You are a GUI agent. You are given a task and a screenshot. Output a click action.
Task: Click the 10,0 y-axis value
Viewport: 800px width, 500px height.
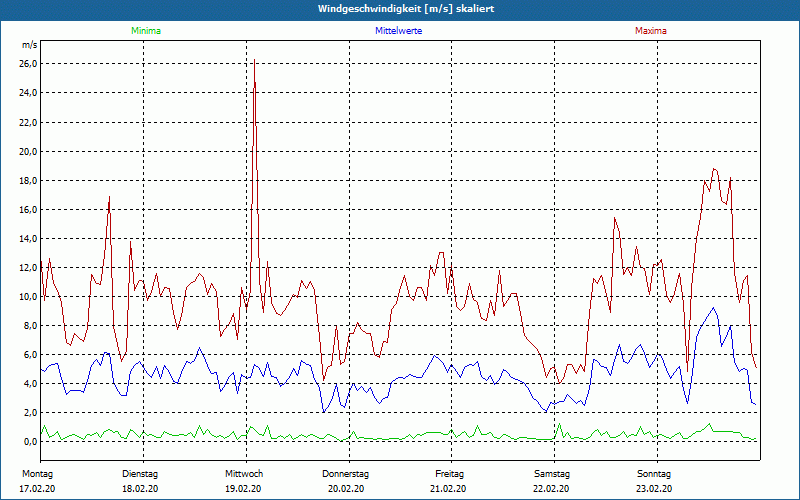coord(29,297)
